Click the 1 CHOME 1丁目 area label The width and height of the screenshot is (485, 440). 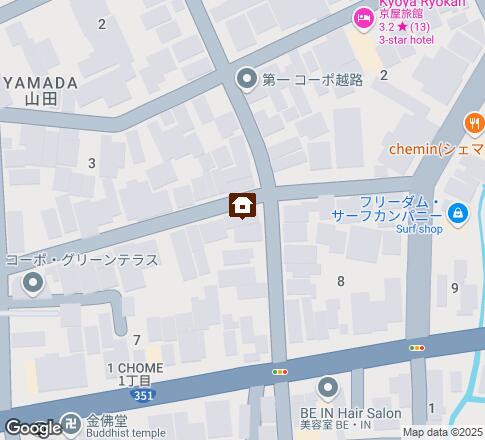pos(135,374)
